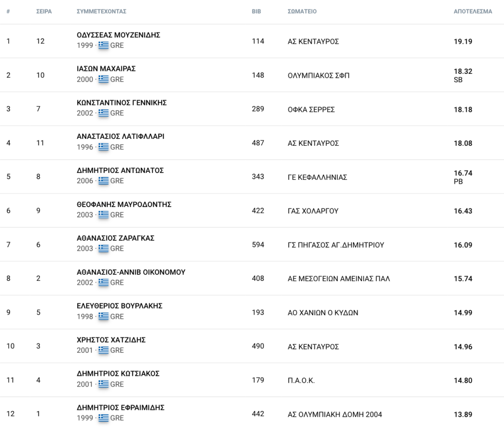
Task: Click Greek flag icon beside ΟΔΥΣΣΕΑΣ ΜΟΥΖΕΝΙΔΗΣ
Action: click(103, 45)
